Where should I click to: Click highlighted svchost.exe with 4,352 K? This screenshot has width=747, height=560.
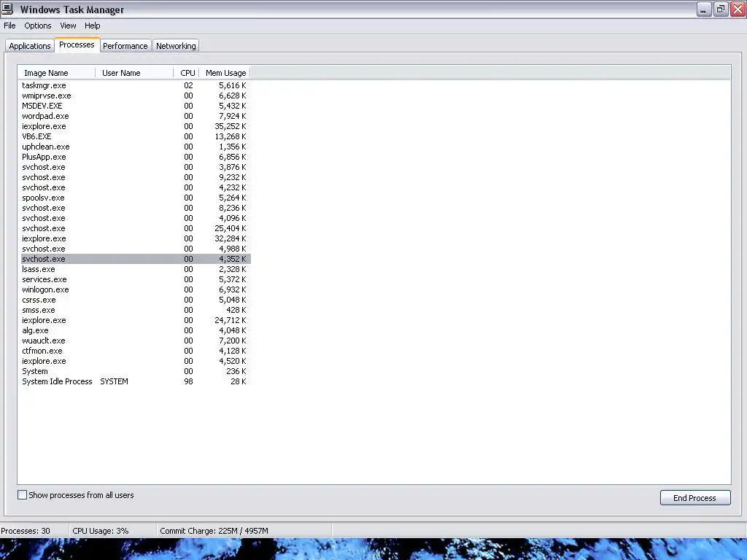click(135, 259)
